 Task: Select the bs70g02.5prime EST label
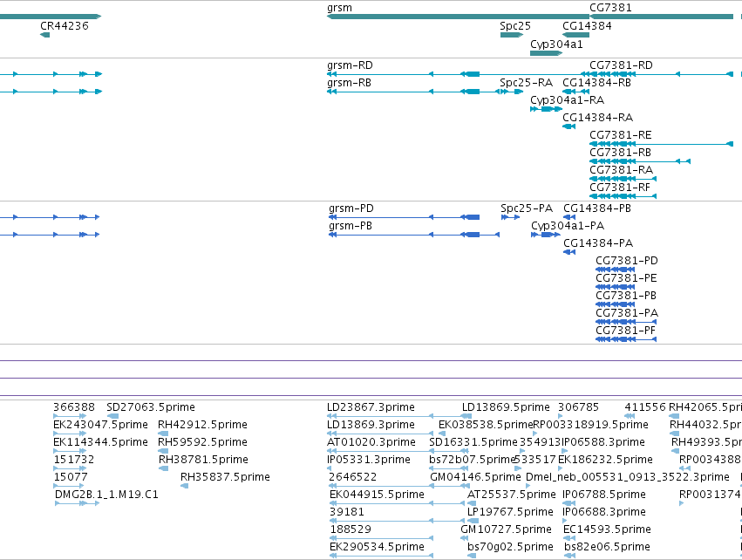tap(510, 547)
